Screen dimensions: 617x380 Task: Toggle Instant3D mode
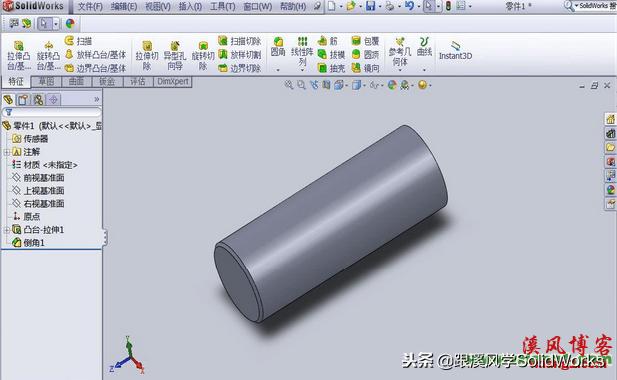click(455, 50)
